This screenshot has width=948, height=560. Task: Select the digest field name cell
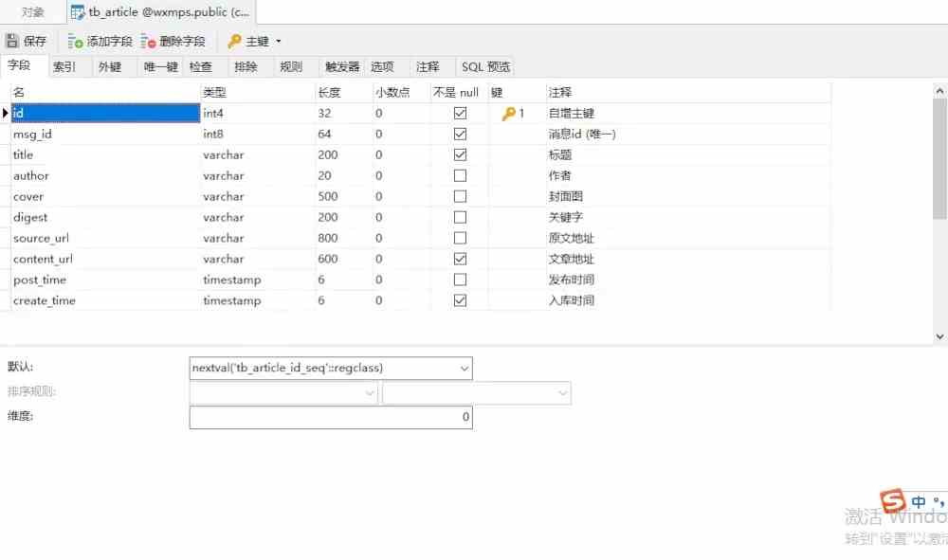tap(106, 217)
